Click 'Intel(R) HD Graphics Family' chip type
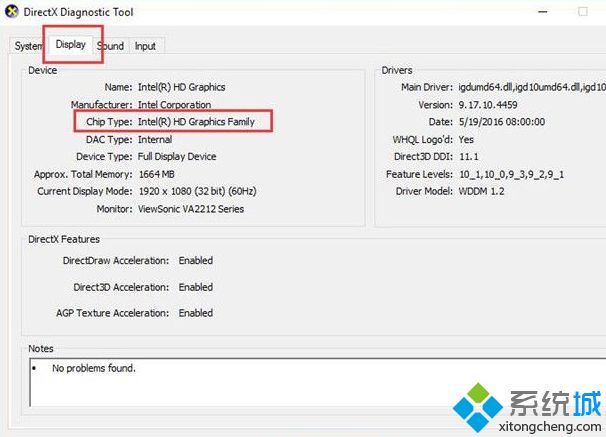This screenshot has width=606, height=437. pyautogui.click(x=196, y=122)
